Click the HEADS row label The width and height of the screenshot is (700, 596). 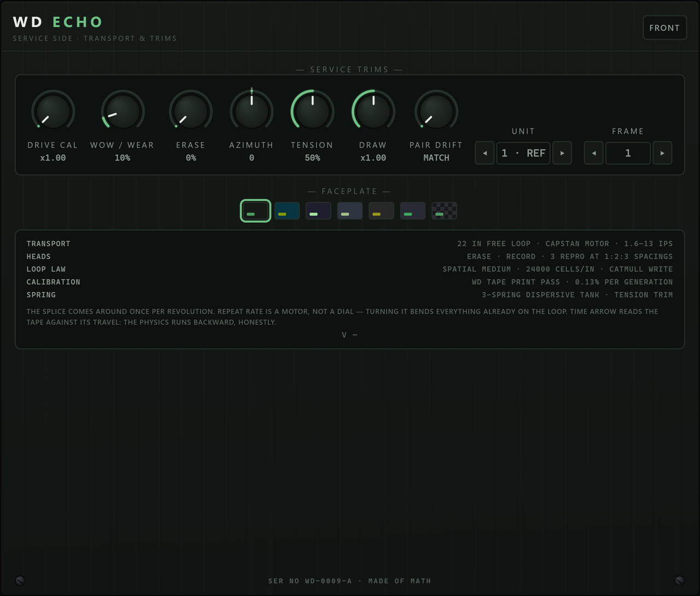[39, 256]
